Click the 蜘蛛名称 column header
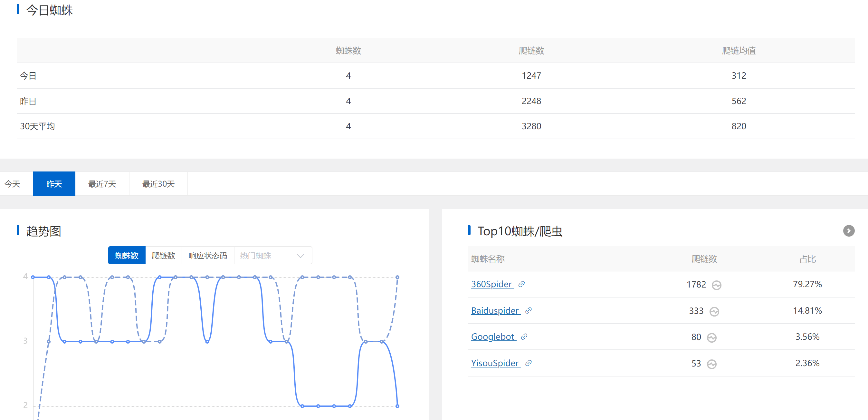Image resolution: width=868 pixels, height=420 pixels. pyautogui.click(x=488, y=259)
